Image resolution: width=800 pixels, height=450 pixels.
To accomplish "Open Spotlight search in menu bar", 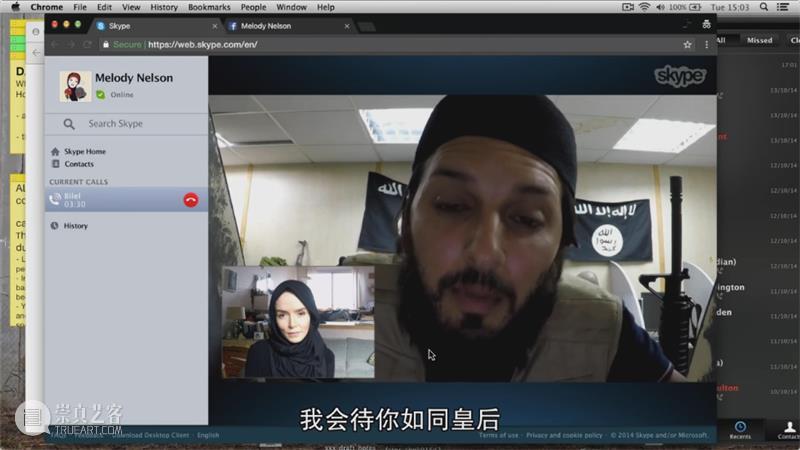I will pyautogui.click(x=764, y=7).
